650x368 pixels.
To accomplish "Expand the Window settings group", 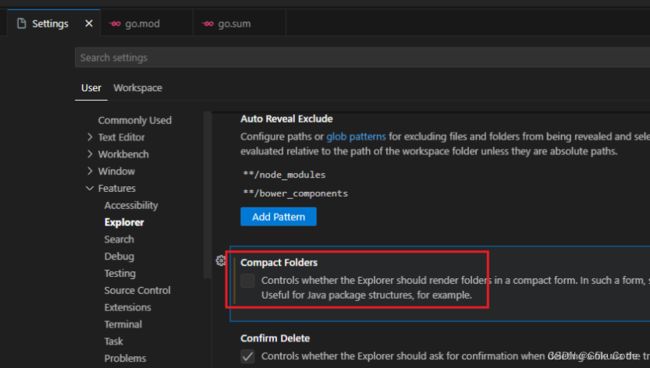I will pos(90,171).
